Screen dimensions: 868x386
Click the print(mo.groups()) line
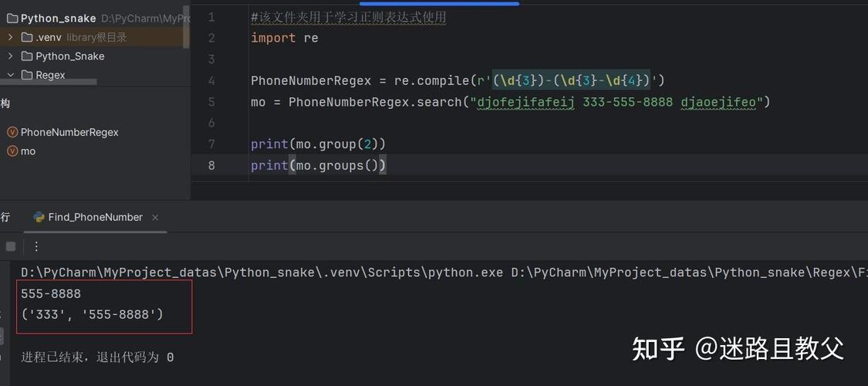[x=319, y=165]
